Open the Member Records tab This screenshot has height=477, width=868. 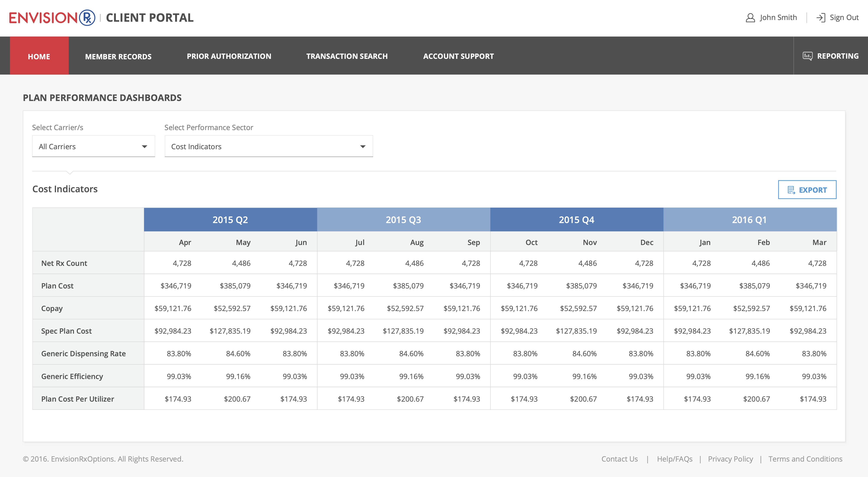click(118, 56)
